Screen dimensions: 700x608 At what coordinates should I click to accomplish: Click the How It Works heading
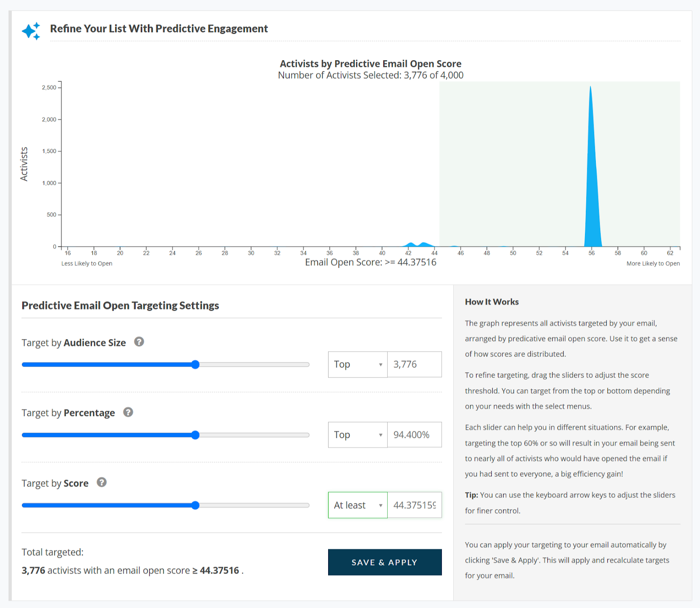coord(492,302)
